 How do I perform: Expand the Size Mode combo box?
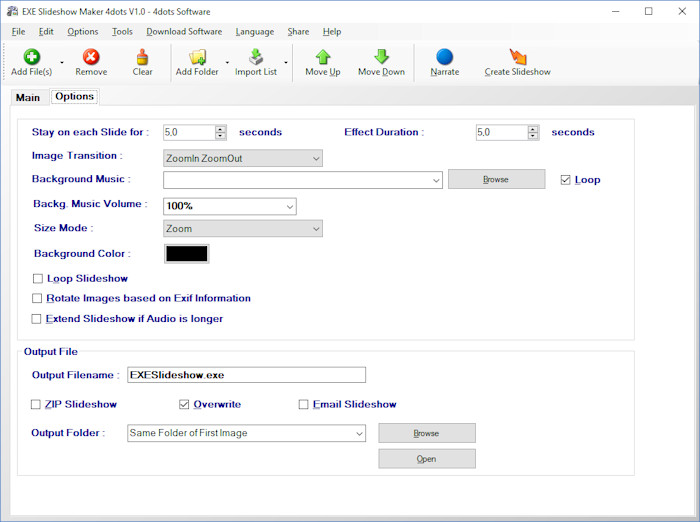click(316, 229)
